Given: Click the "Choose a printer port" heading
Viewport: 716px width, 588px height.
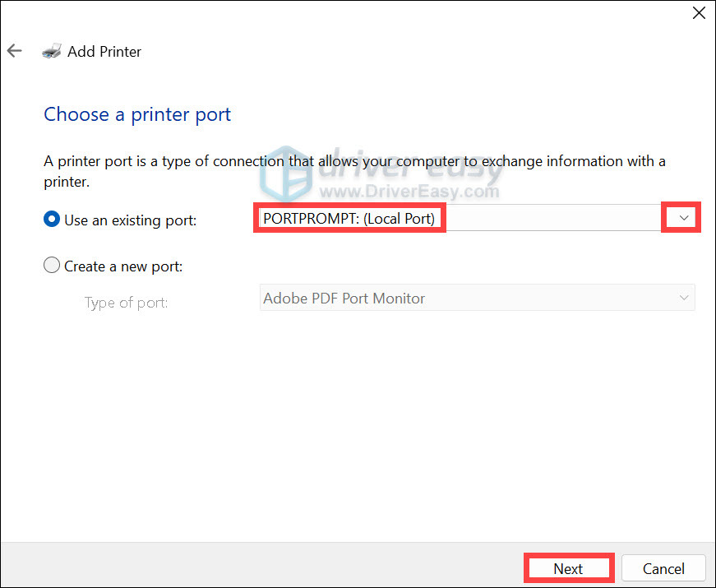Looking at the screenshot, I should tap(137, 114).
